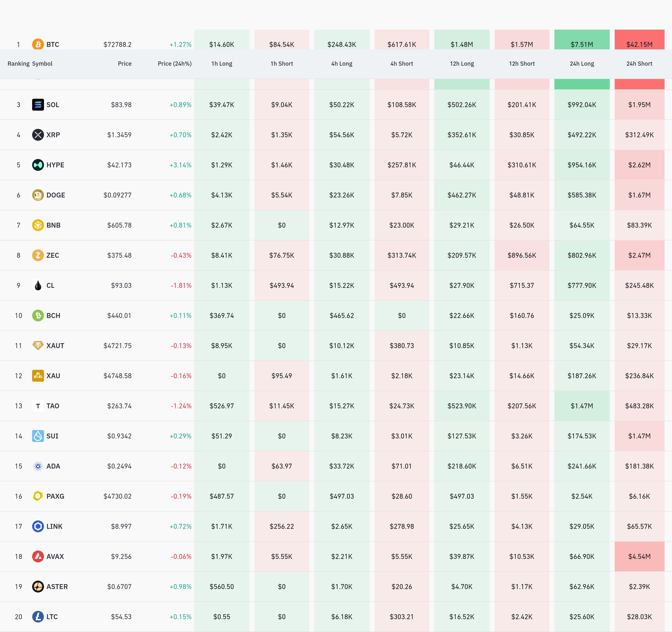
Task: Sort by 1h Long column header
Action: 221,63
